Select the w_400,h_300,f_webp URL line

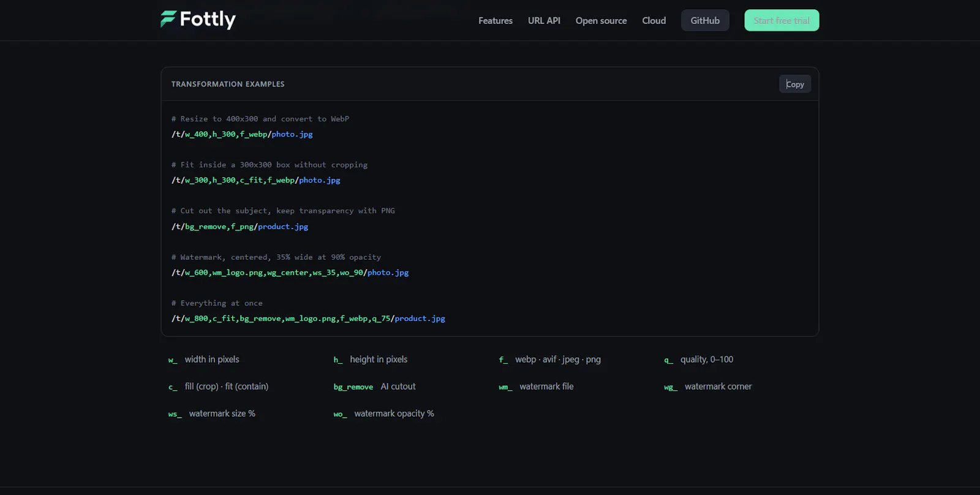click(x=242, y=134)
